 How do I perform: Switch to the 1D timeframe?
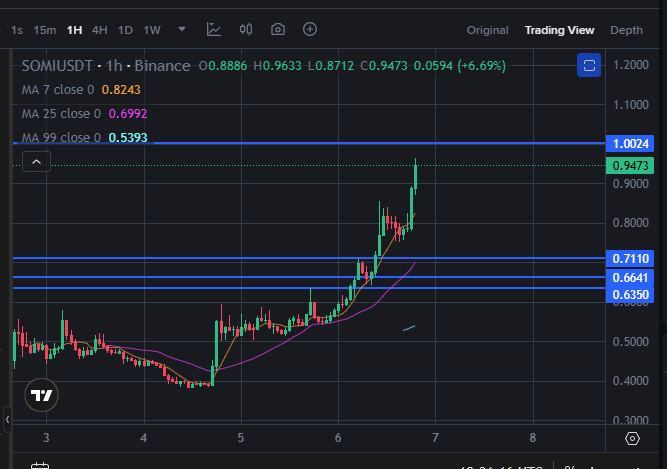(125, 30)
